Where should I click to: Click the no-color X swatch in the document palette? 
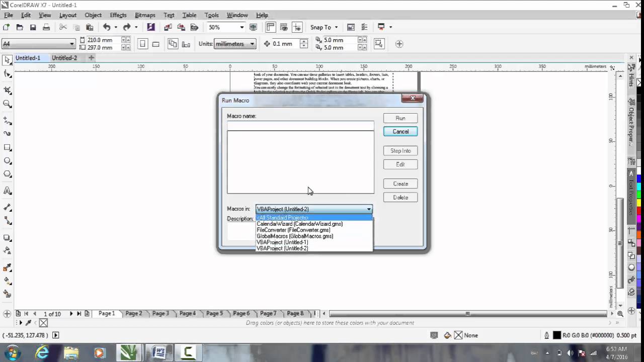tap(43, 323)
